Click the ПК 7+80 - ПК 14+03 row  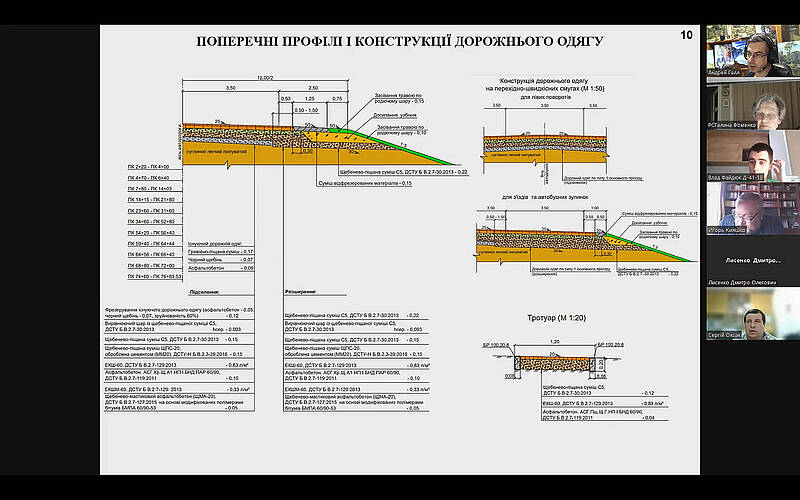(x=149, y=189)
